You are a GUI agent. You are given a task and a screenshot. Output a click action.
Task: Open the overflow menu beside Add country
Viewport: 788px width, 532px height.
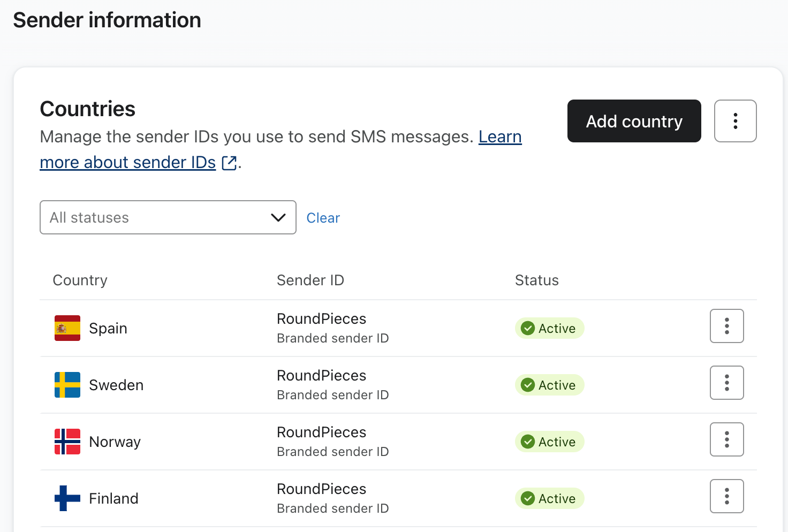pyautogui.click(x=735, y=121)
